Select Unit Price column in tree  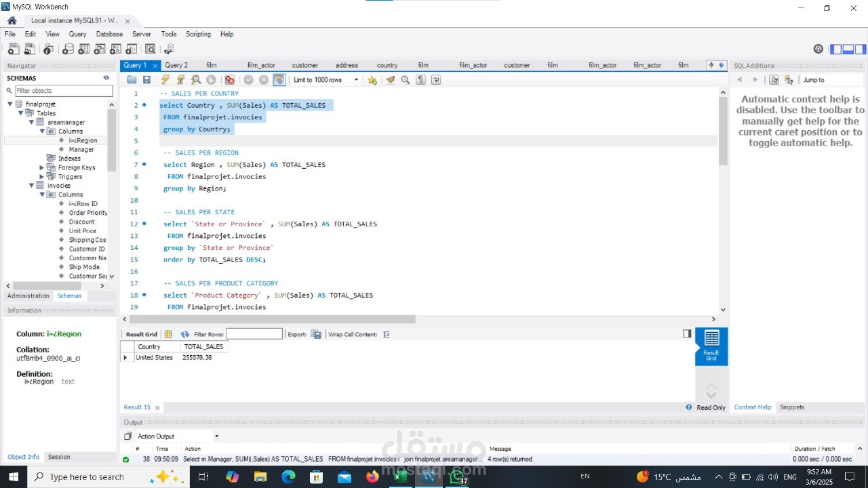click(x=82, y=231)
